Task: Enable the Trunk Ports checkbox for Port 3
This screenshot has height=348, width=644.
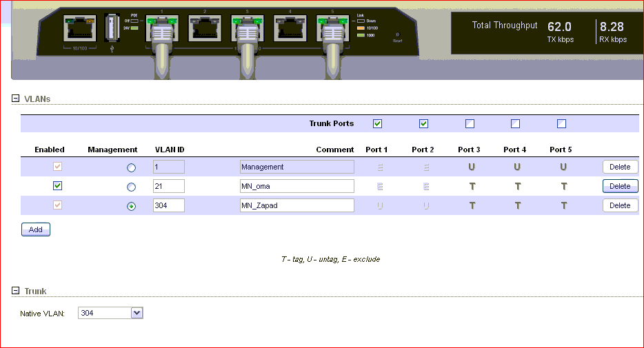Action: tap(470, 124)
